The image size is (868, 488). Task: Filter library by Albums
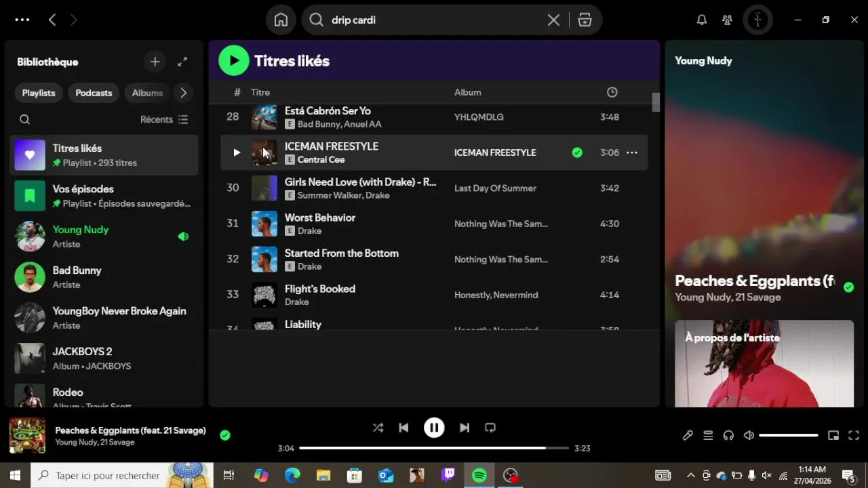[147, 93]
